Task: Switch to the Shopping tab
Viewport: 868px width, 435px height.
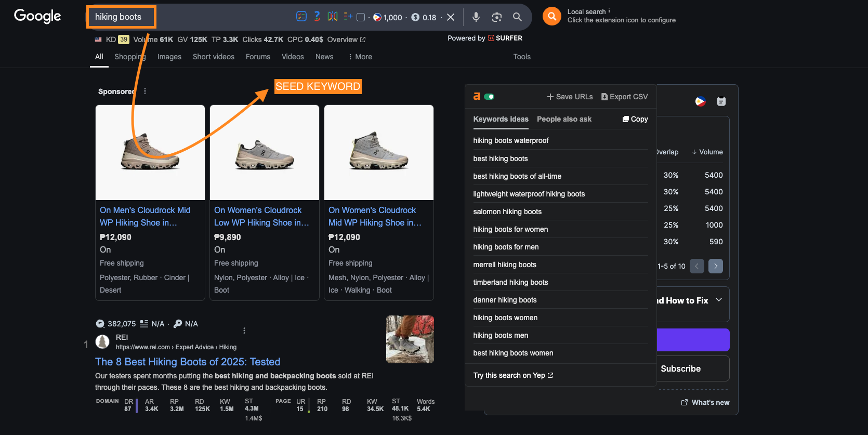Action: [x=130, y=57]
